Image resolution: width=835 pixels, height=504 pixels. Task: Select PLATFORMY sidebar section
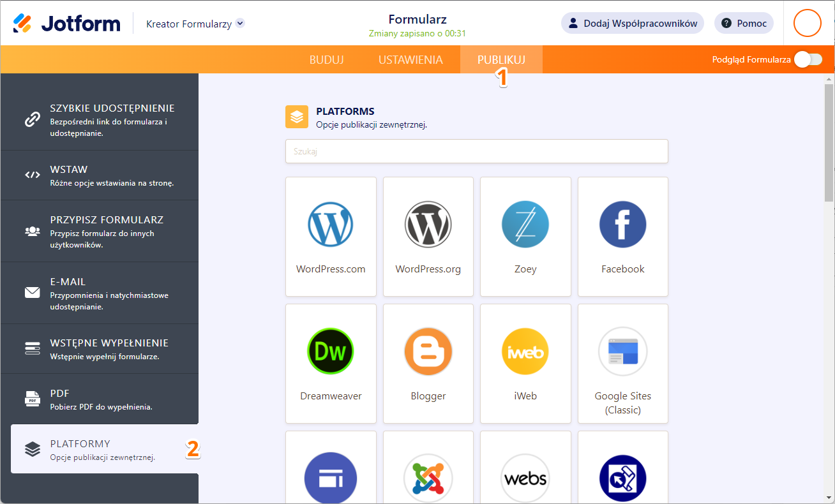pyautogui.click(x=105, y=449)
